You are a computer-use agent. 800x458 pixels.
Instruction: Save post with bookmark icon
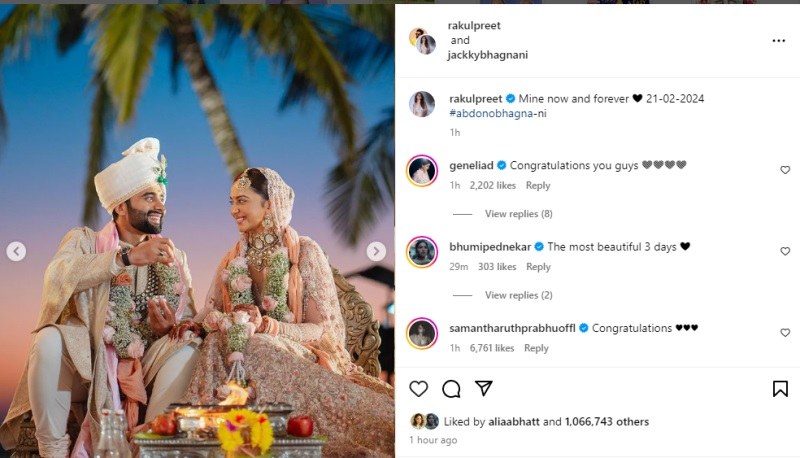(x=780, y=389)
